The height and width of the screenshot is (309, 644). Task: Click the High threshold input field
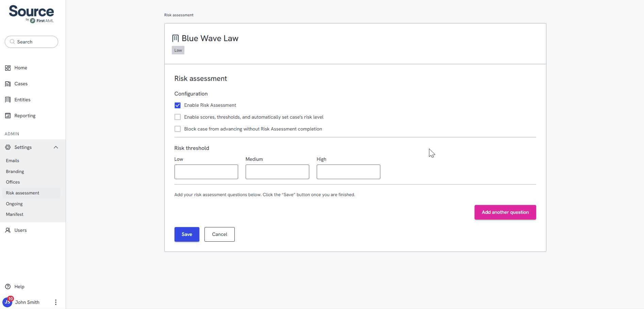(348, 172)
